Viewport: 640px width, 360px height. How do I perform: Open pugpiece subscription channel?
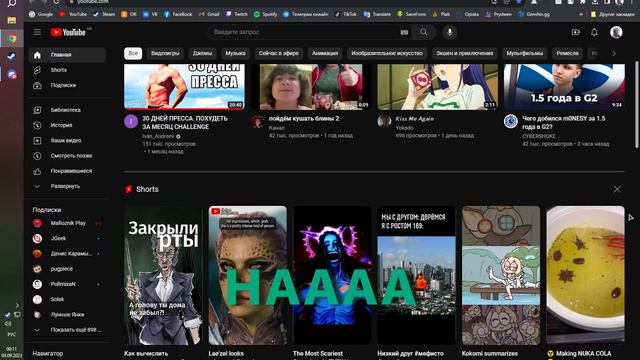67,269
